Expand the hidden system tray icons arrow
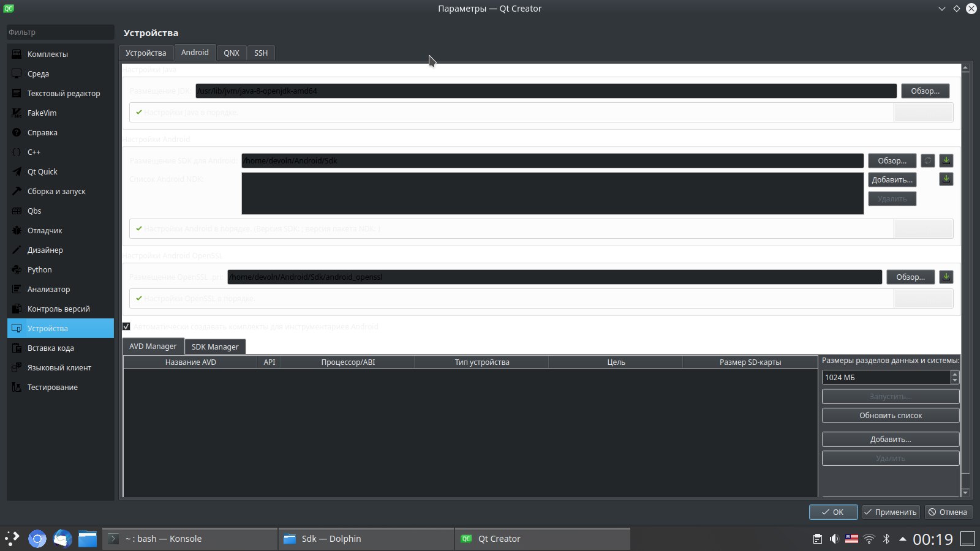This screenshot has width=980, height=551. (902, 539)
